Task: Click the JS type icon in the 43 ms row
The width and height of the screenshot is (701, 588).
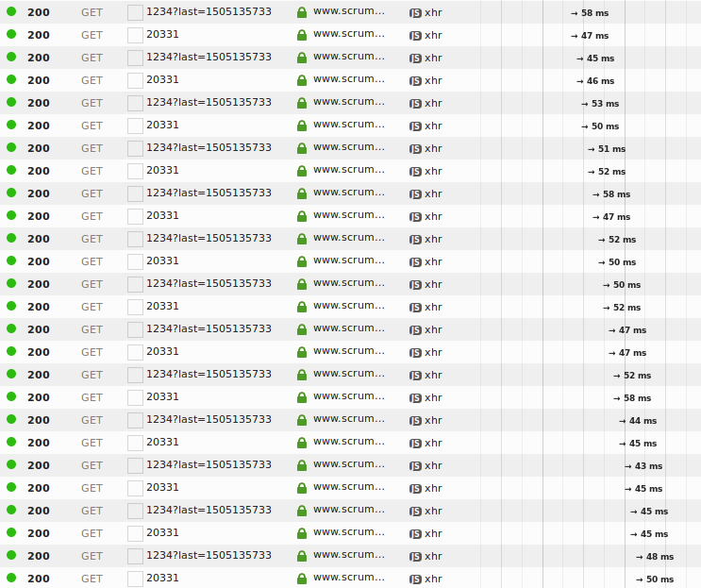Action: click(x=415, y=466)
